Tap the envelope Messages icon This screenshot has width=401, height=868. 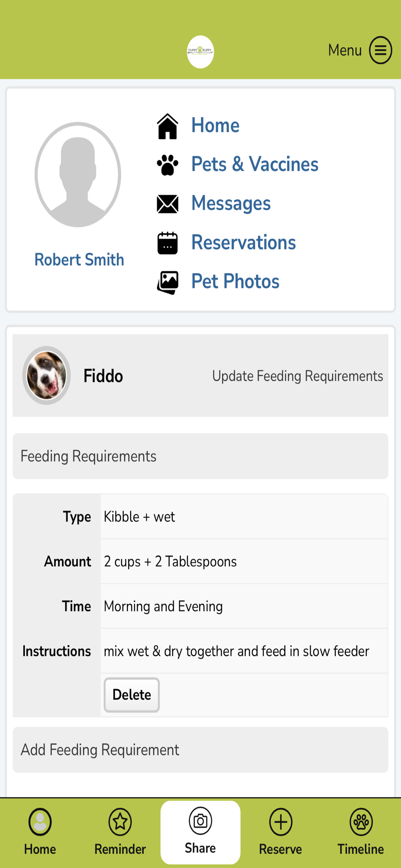[168, 204]
